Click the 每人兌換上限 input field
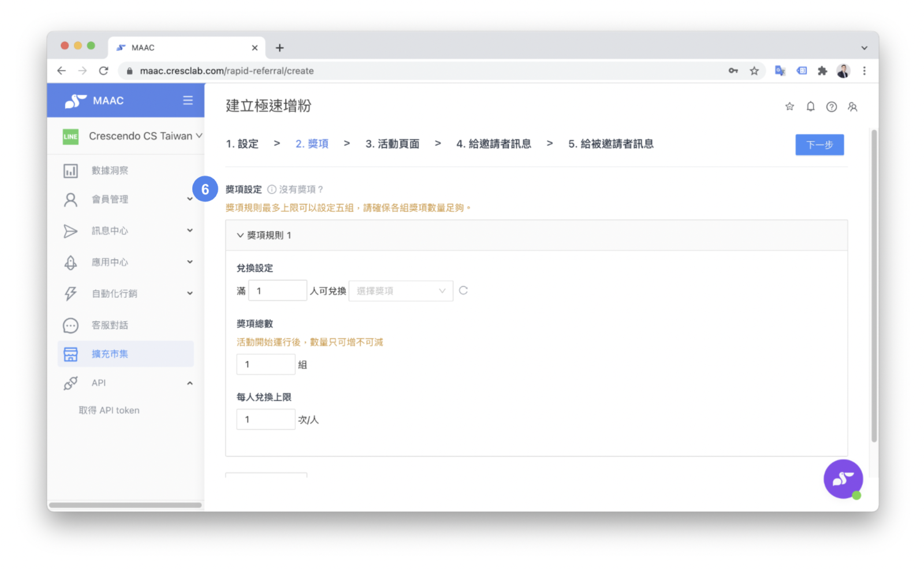Screen dimensions: 924x569 pos(266,420)
